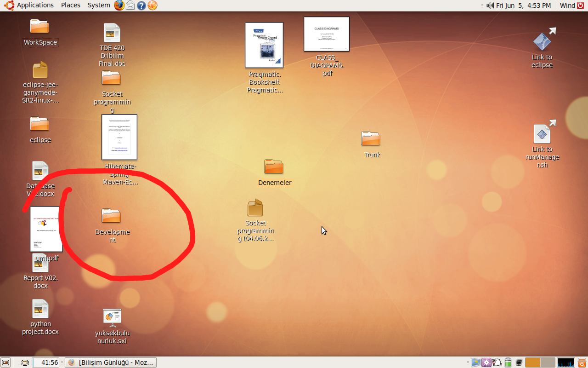Launch Firefox from the top panel
Screen dimensions: 588x368
(119, 5)
